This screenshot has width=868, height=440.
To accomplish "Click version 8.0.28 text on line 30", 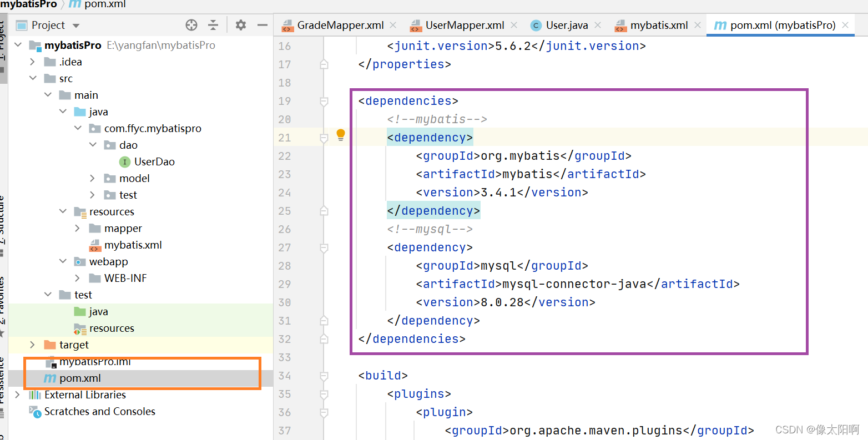I will [x=502, y=302].
